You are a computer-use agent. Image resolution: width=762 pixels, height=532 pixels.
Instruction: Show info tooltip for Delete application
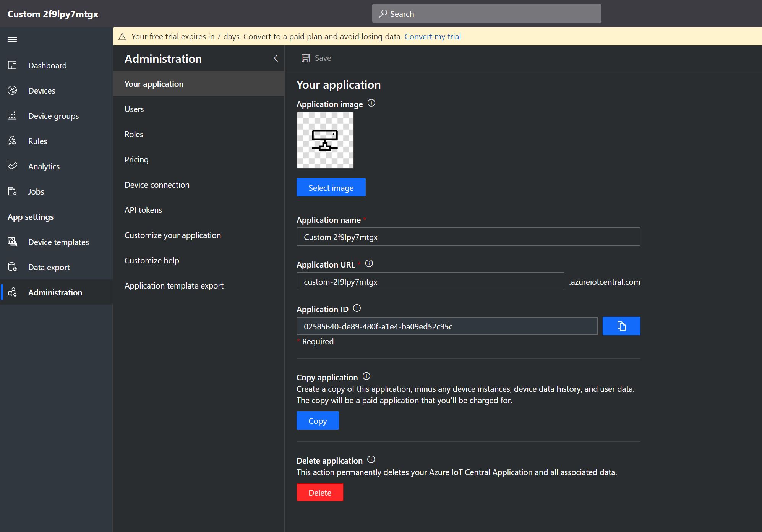click(371, 460)
